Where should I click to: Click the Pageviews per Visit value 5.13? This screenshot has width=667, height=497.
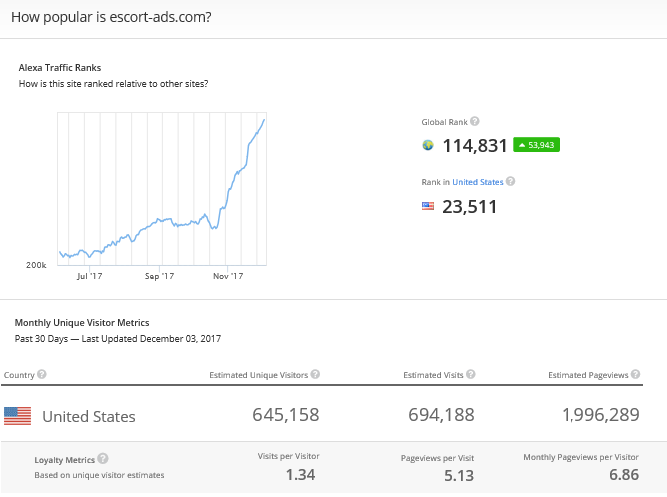459,476
